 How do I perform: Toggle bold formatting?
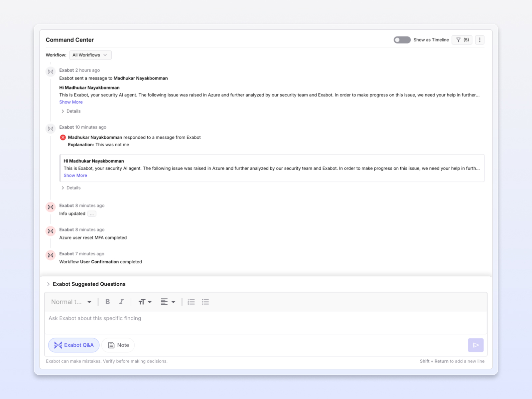tap(107, 302)
